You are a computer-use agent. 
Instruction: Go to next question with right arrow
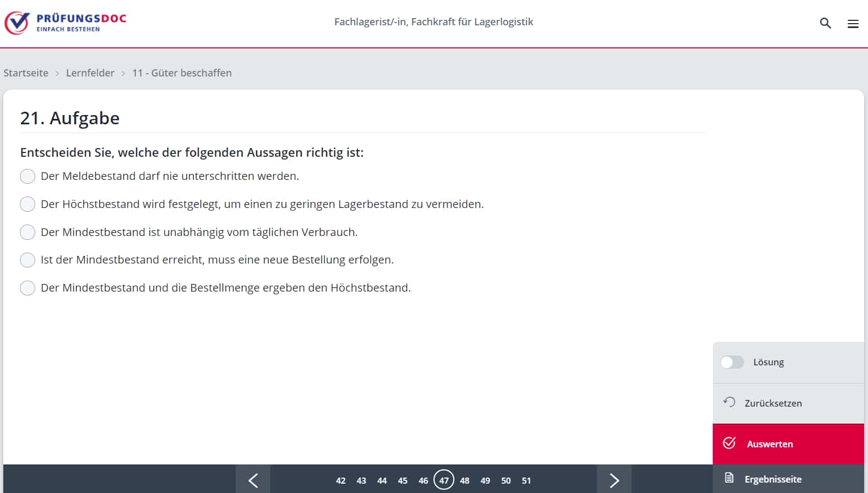click(x=614, y=480)
